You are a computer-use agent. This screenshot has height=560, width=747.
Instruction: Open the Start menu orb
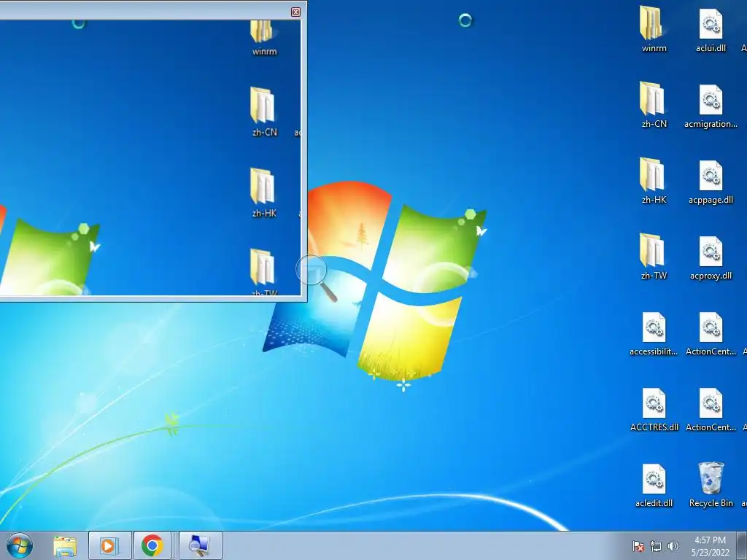tap(20, 545)
